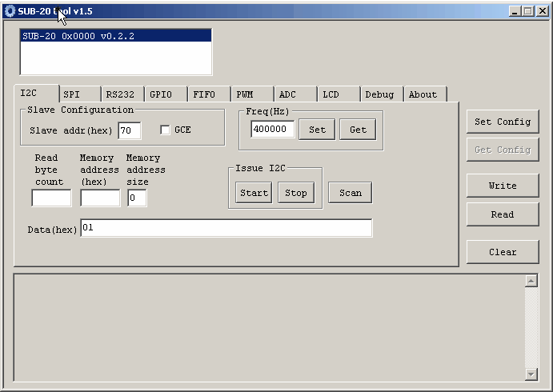Issue I2C Start condition
553x392 pixels.
[254, 193]
